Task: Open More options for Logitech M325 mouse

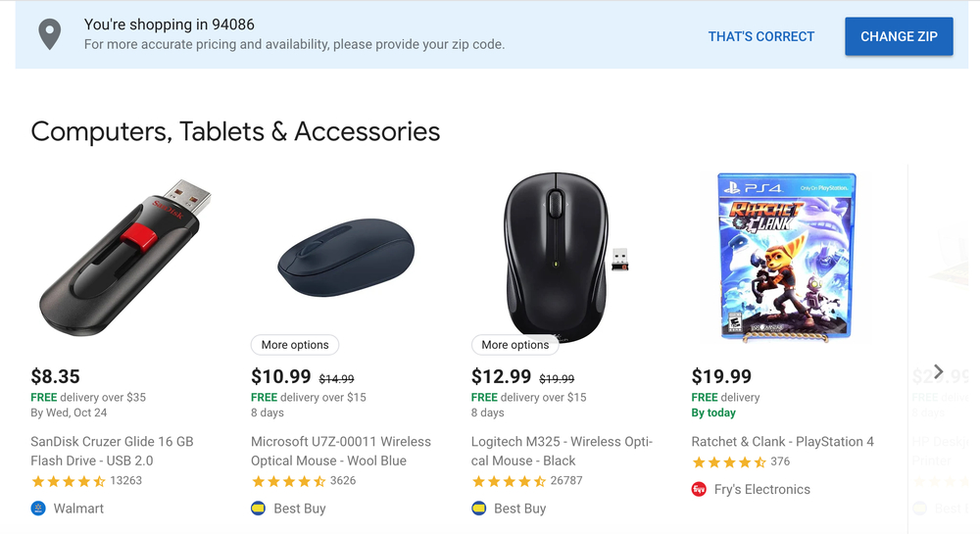Action: [x=515, y=345]
